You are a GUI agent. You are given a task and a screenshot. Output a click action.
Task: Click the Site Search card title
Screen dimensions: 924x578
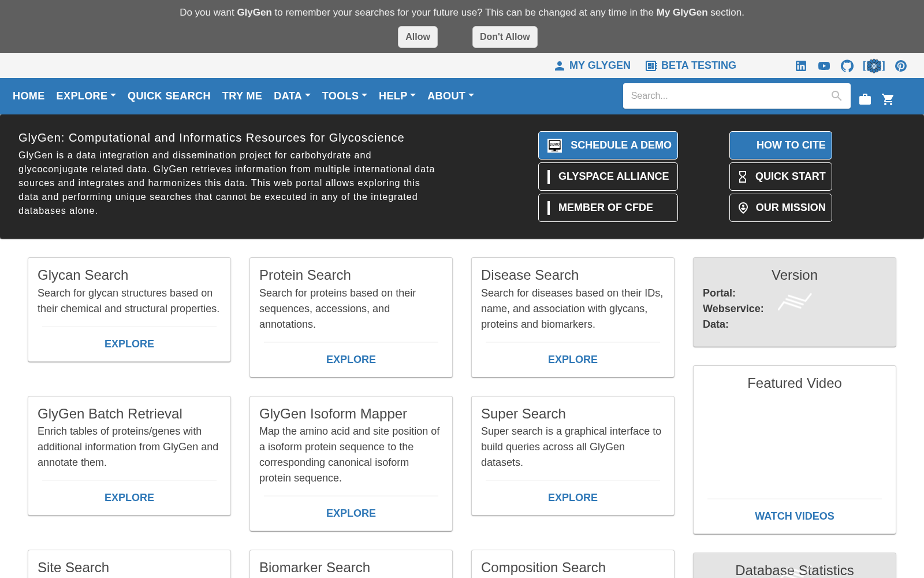(x=73, y=568)
